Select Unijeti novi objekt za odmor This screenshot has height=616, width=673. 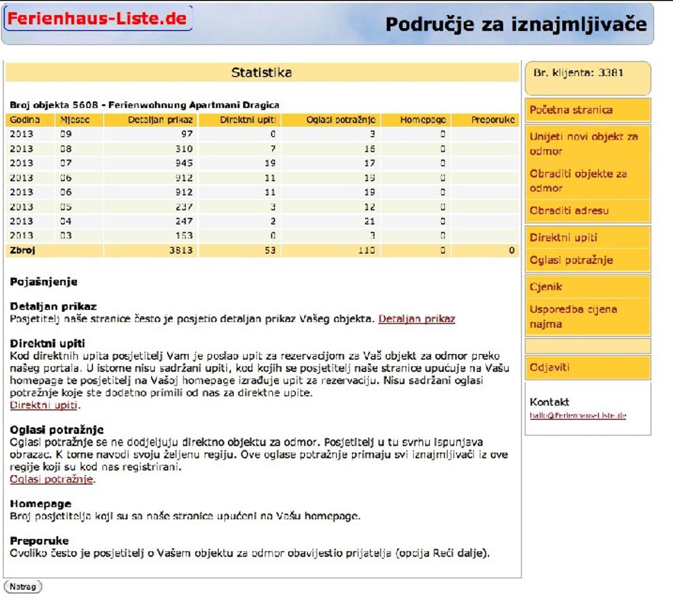coord(583,144)
